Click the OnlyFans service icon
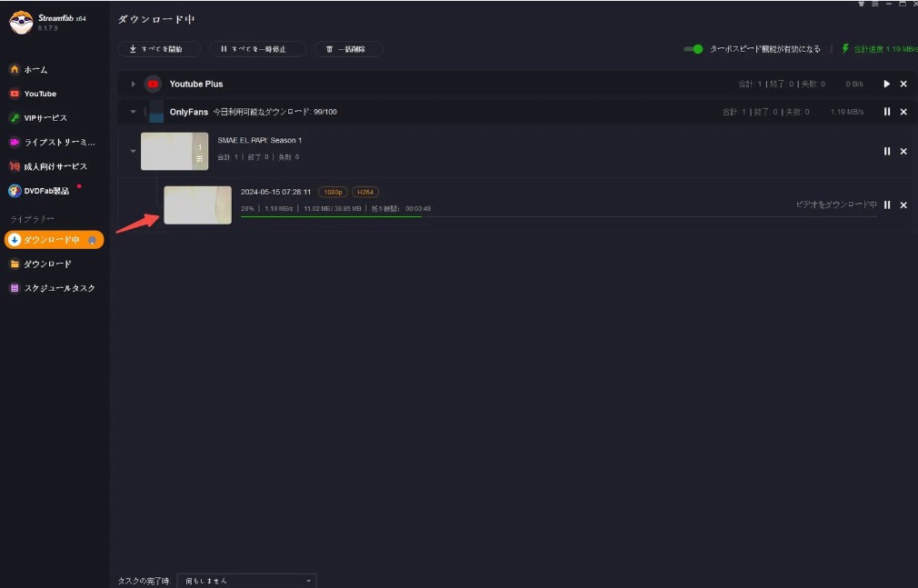Viewport: 918px width, 588px height. 155,112
